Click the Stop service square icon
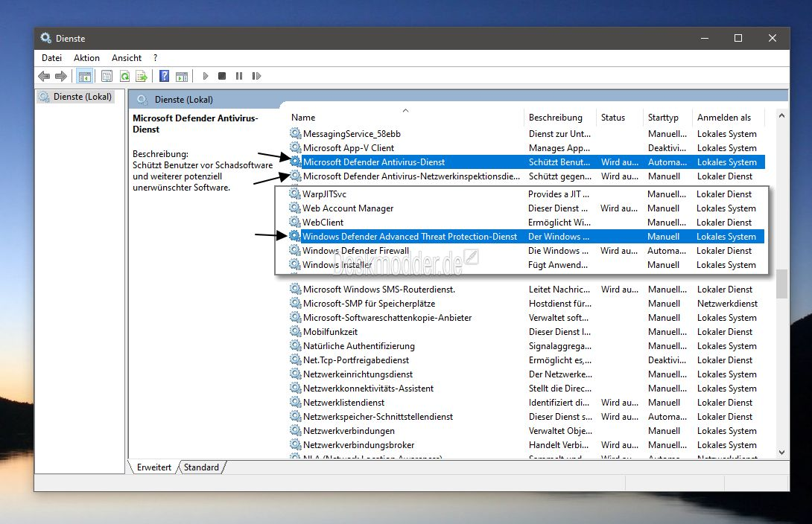The height and width of the screenshot is (524, 812). tap(222, 76)
